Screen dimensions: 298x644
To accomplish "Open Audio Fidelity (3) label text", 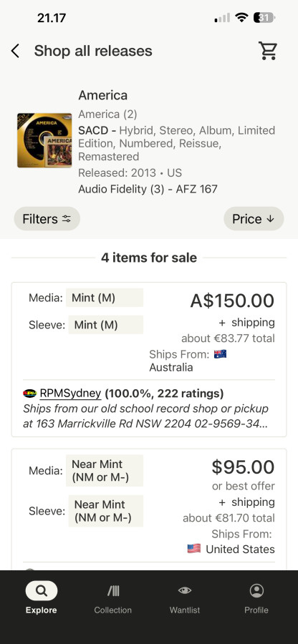I will 120,190.
